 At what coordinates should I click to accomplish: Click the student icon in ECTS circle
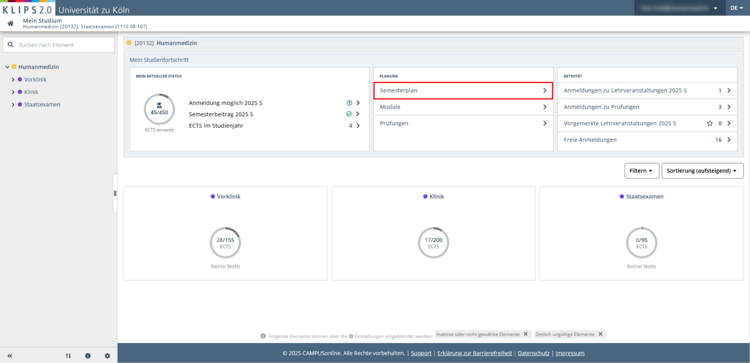pos(159,105)
